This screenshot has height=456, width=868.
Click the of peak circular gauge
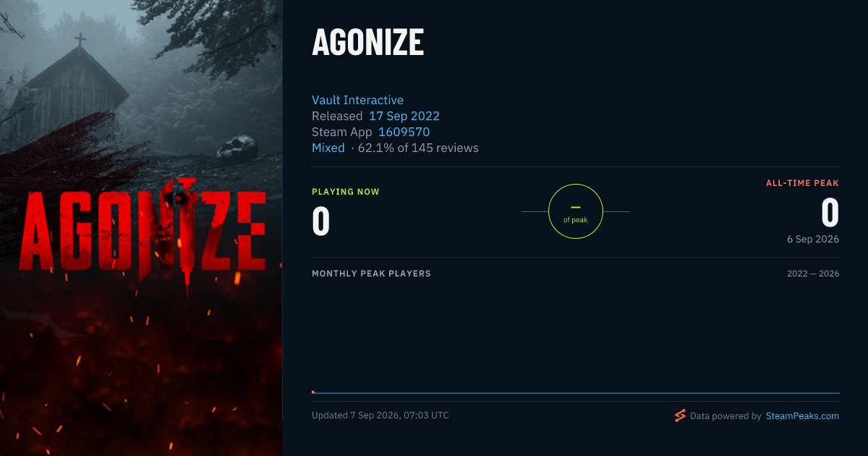click(576, 211)
